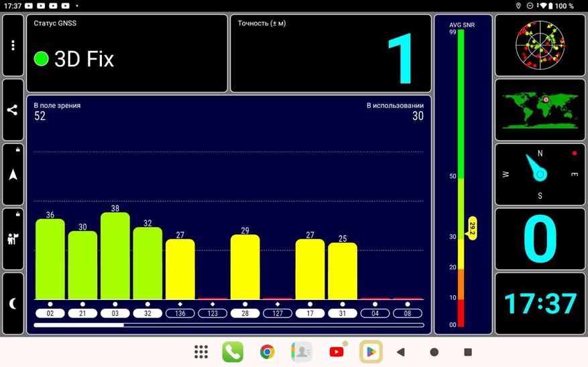The width and height of the screenshot is (588, 367).
Task: Tap the green fix status indicator
Action: 42,59
